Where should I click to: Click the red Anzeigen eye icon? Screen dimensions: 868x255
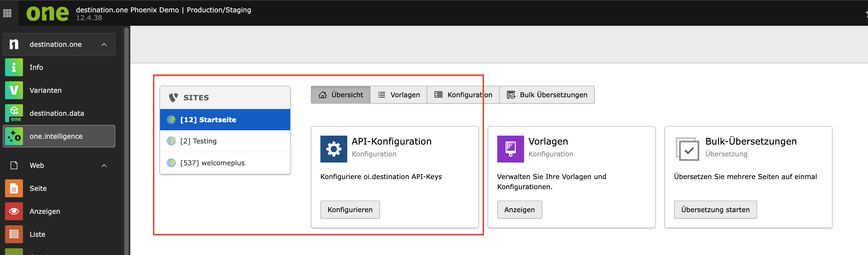[14, 211]
